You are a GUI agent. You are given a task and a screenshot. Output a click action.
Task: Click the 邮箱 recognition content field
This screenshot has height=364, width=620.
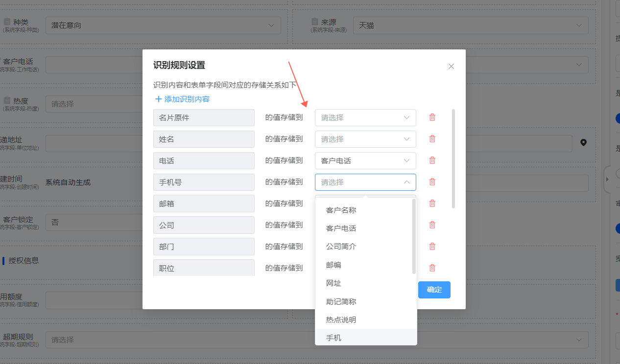[204, 204]
